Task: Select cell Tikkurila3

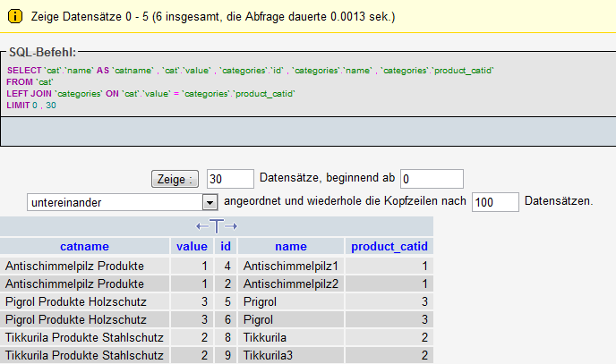Action: coord(291,355)
